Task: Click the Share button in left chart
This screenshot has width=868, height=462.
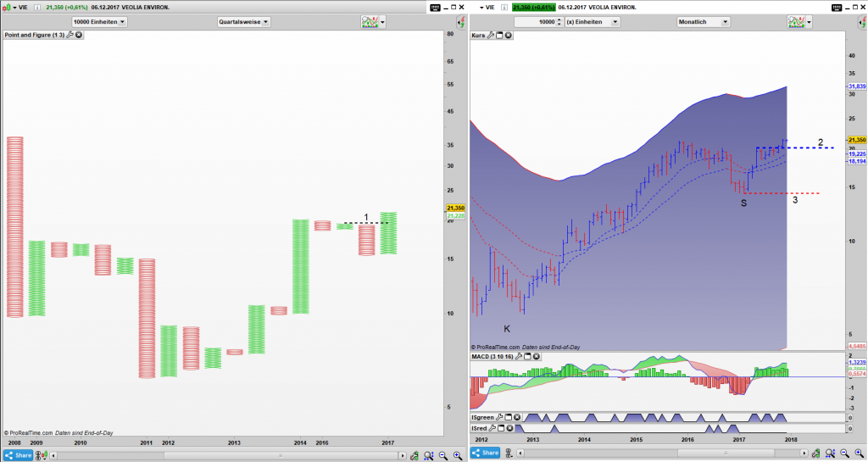Action: (19, 455)
